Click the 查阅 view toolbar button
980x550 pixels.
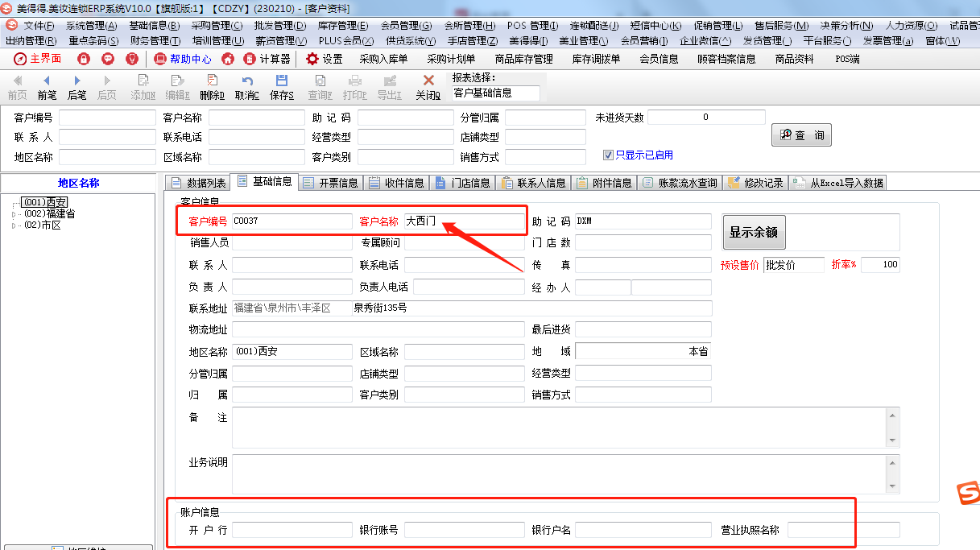pos(320,87)
